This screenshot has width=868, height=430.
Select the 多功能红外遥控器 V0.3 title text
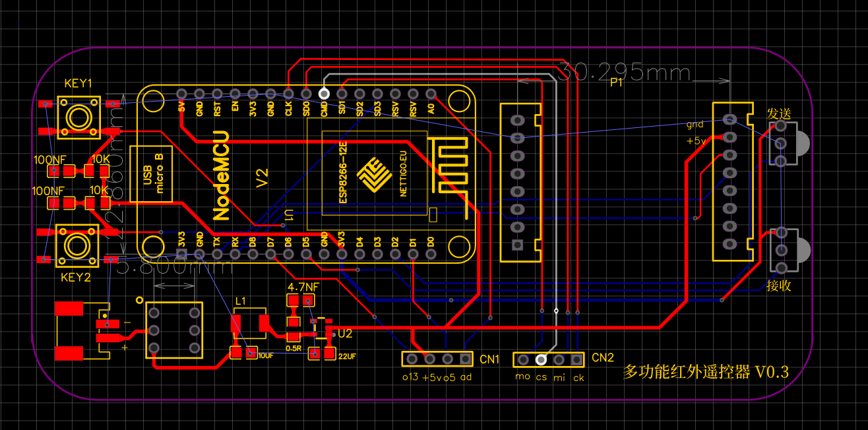[x=705, y=372]
